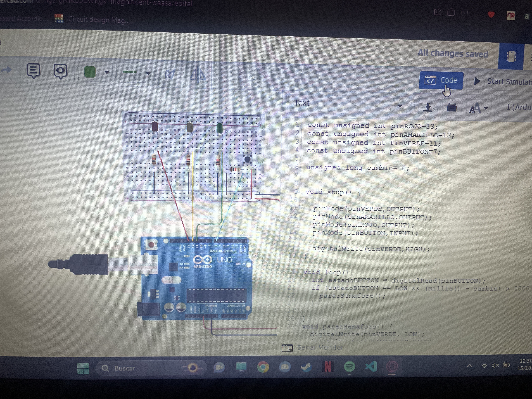The width and height of the screenshot is (532, 399).
Task: Open the font size AA menu
Action: pyautogui.click(x=478, y=108)
